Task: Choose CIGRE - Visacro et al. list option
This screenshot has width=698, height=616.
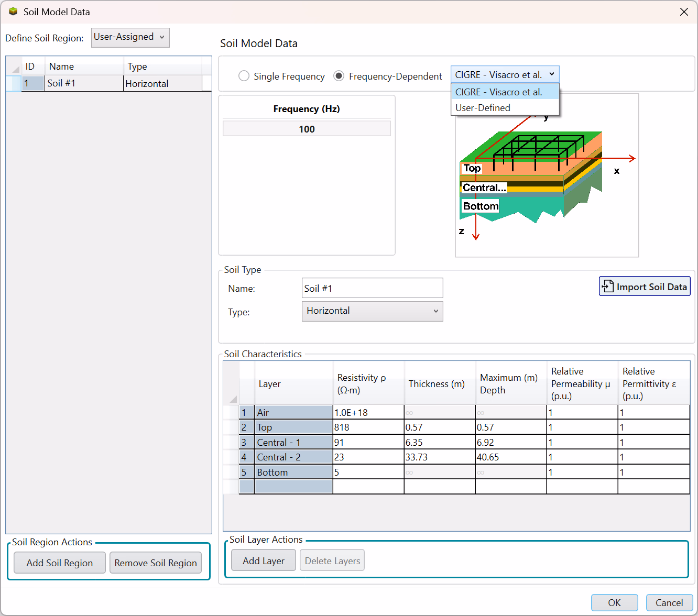Action: click(x=505, y=92)
